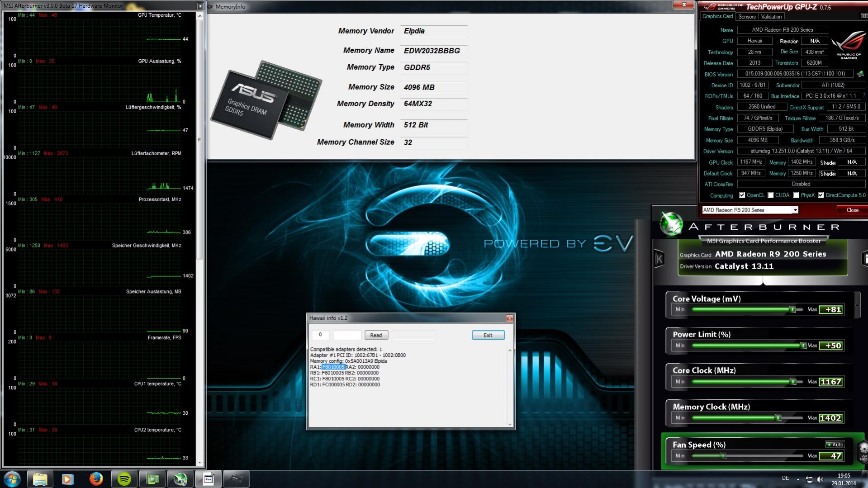Viewport: 868px width, 488px height.
Task: Click the GPU-Z Name field value
Action: point(782,30)
